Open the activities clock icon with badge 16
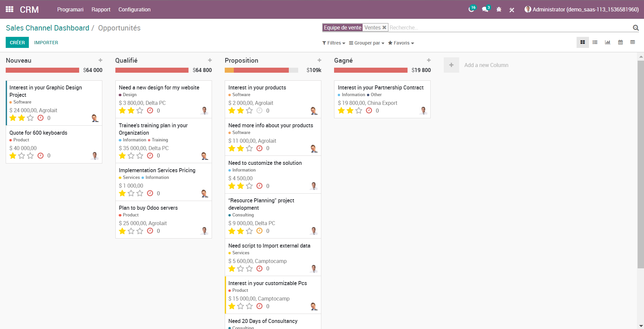Screen dimensions: 644x329 click(472, 9)
